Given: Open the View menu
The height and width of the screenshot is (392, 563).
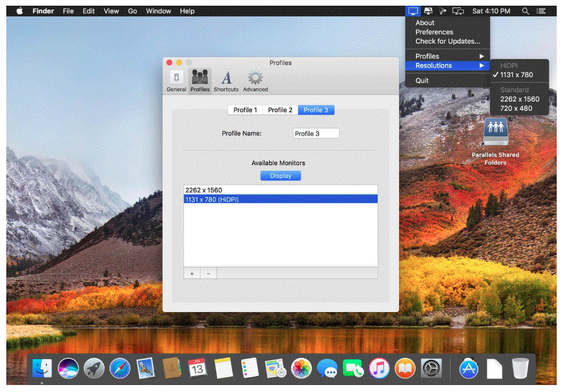Looking at the screenshot, I should 112,11.
